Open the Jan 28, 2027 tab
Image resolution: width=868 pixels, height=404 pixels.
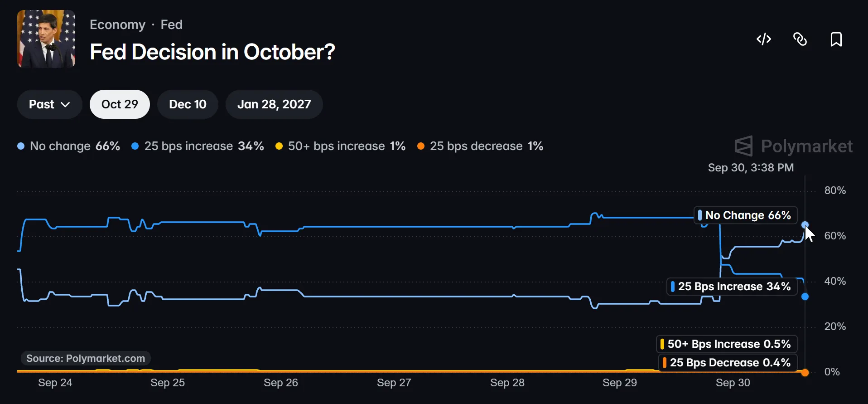(x=274, y=104)
